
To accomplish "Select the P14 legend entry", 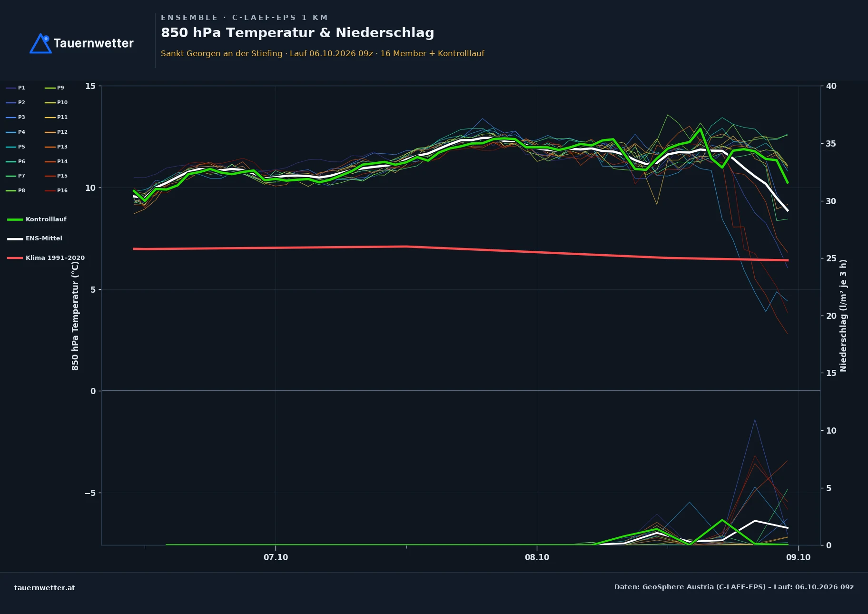I will 56,161.
